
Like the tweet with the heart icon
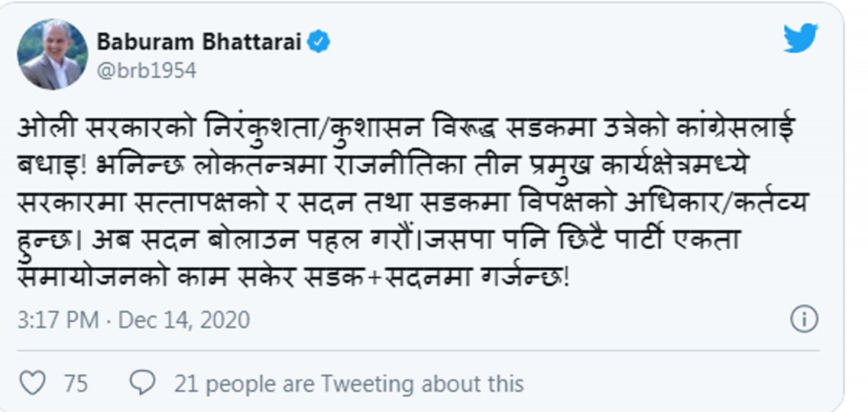[x=34, y=382]
